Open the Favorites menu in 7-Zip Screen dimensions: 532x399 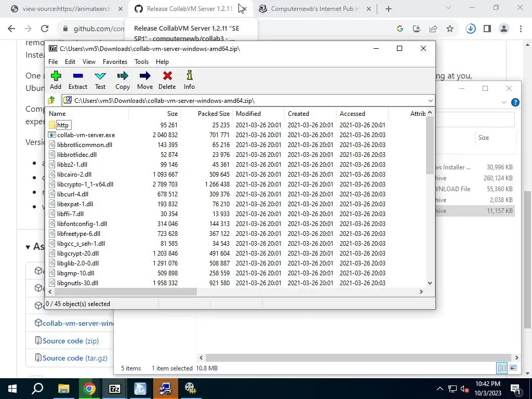tap(115, 62)
